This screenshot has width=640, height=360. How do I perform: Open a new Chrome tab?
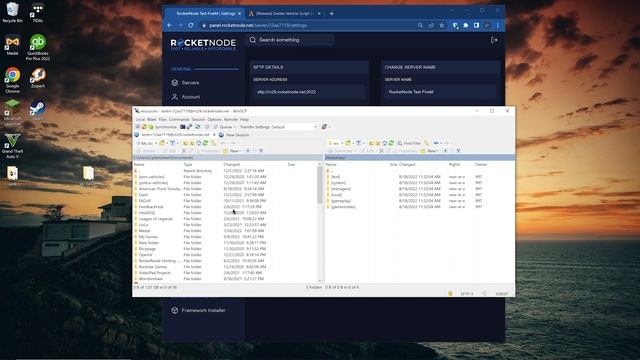[332, 13]
